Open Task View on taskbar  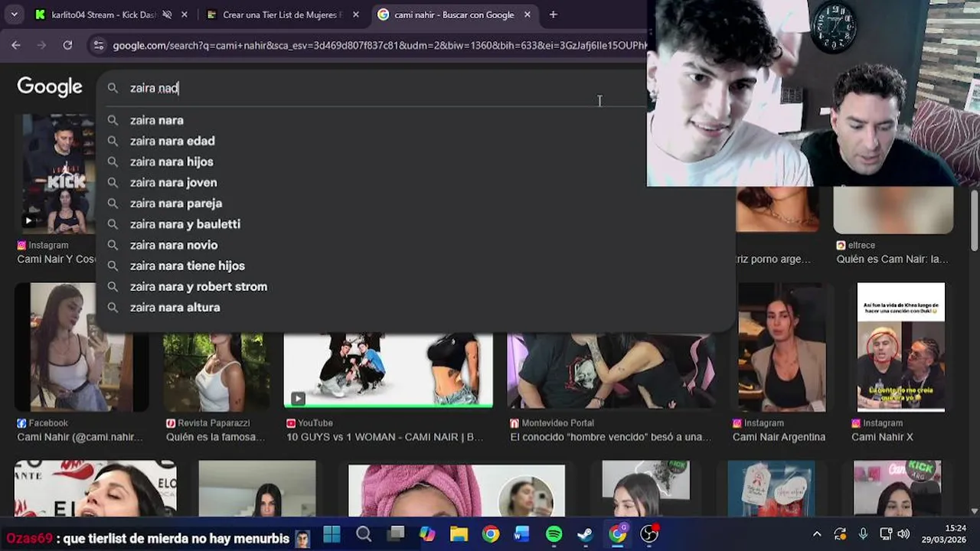[x=396, y=534]
